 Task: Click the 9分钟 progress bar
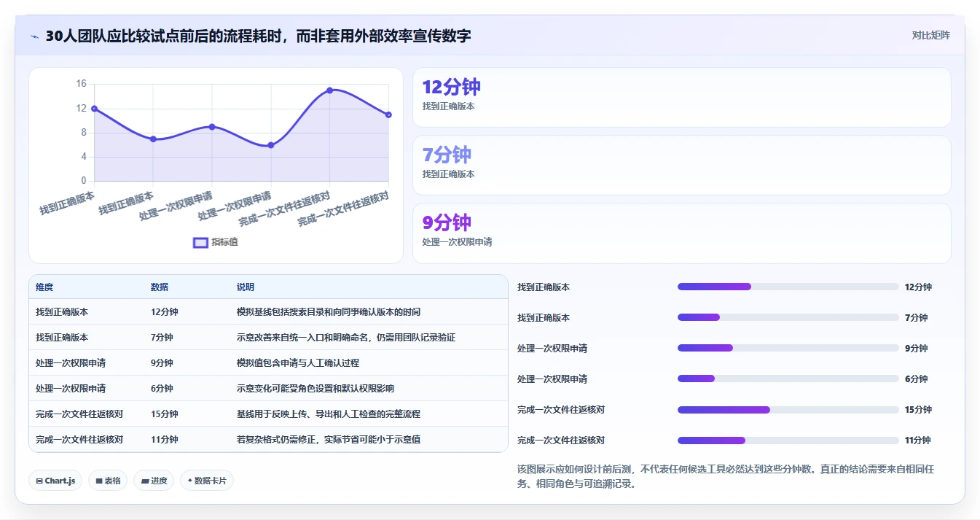pos(788,348)
